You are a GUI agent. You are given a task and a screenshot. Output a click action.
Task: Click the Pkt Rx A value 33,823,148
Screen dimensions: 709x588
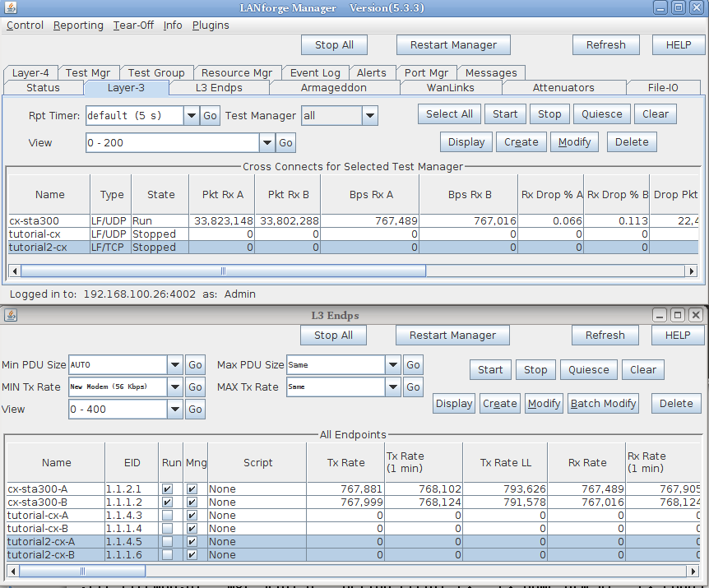(222, 221)
